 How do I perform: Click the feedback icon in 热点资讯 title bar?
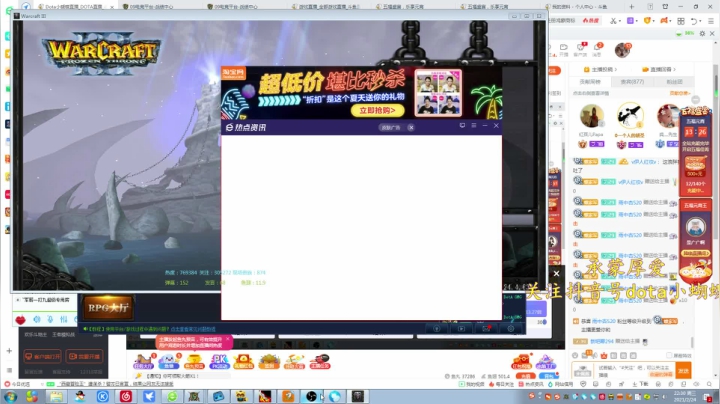coord(462,125)
